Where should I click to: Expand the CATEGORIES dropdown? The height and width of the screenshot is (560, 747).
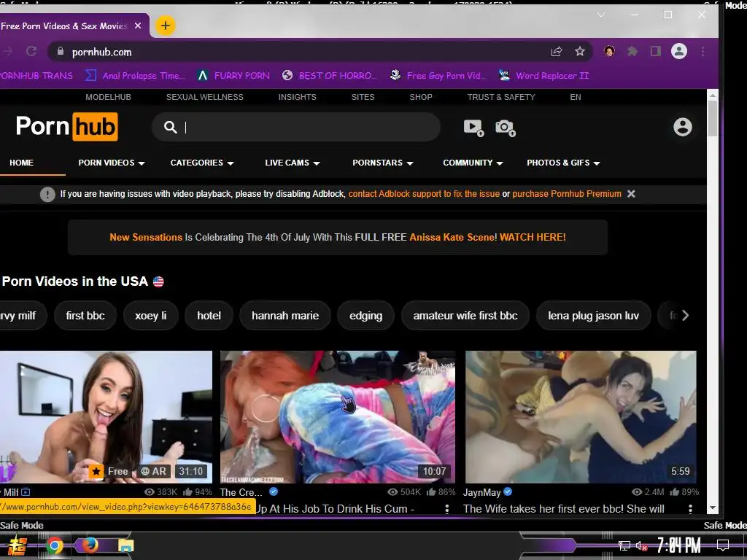[202, 163]
